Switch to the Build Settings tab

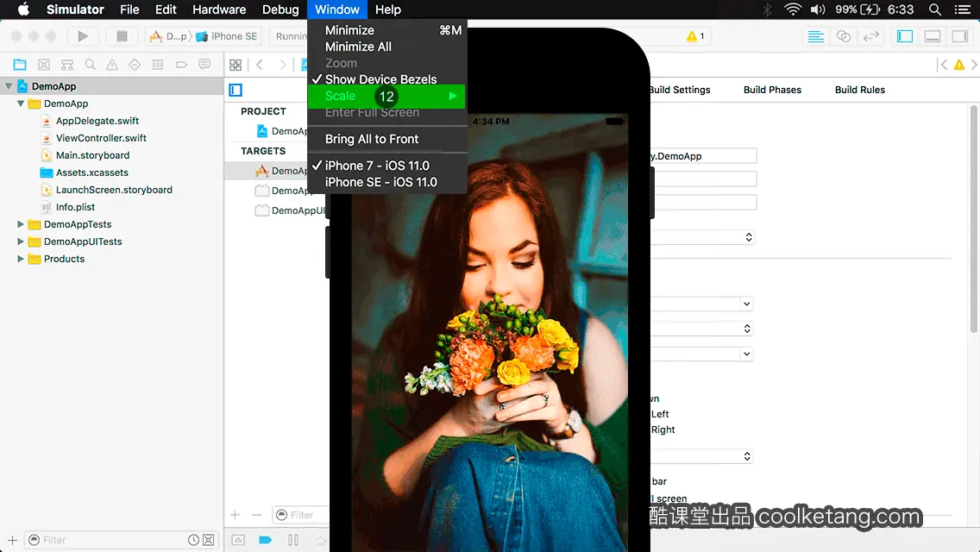point(679,90)
